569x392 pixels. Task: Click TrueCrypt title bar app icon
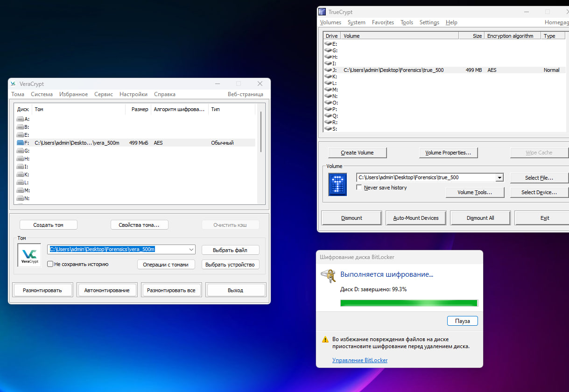pyautogui.click(x=322, y=12)
